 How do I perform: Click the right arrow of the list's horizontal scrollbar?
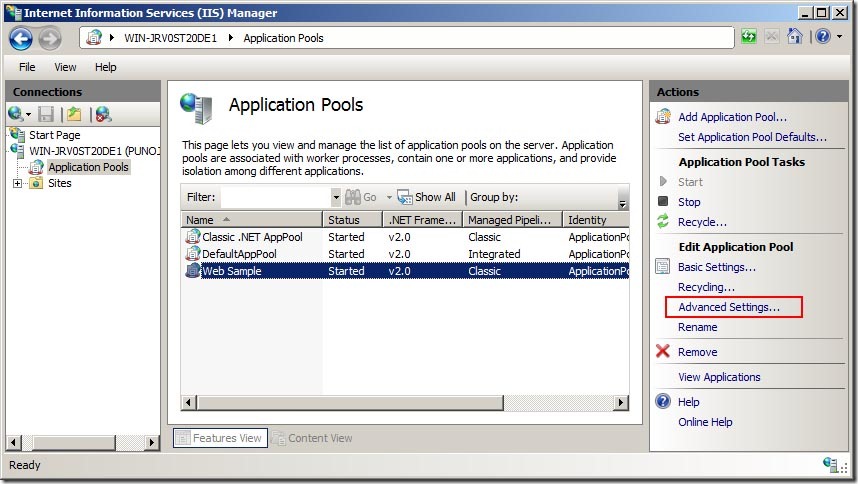coord(620,403)
